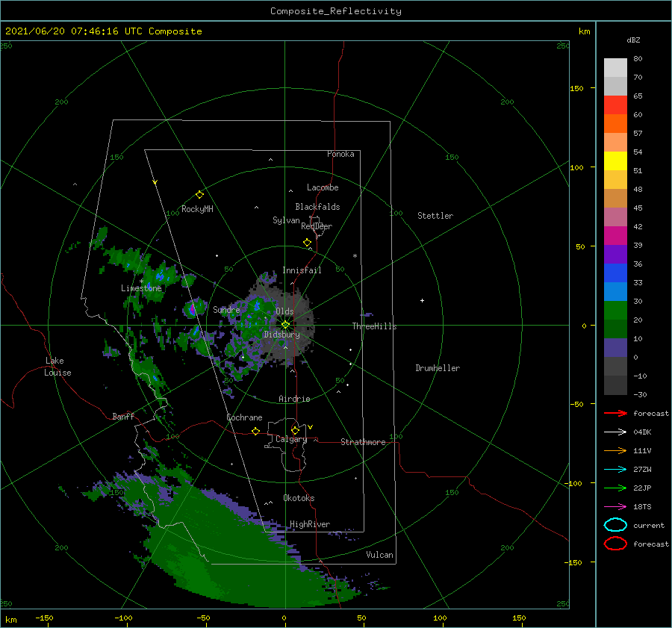
Task: Click the Airdrie label
Action: pos(294,399)
